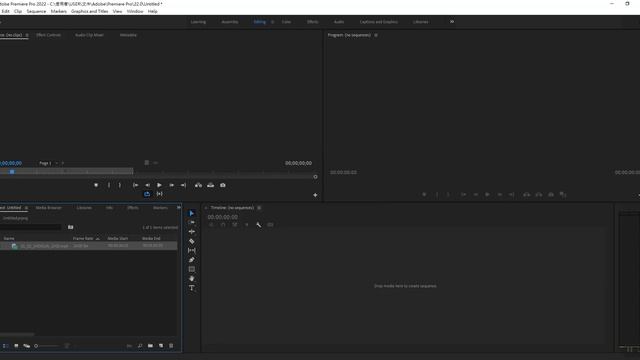The width and height of the screenshot is (640, 360).
Task: Open Timeline display settings wrench
Action: (x=258, y=225)
